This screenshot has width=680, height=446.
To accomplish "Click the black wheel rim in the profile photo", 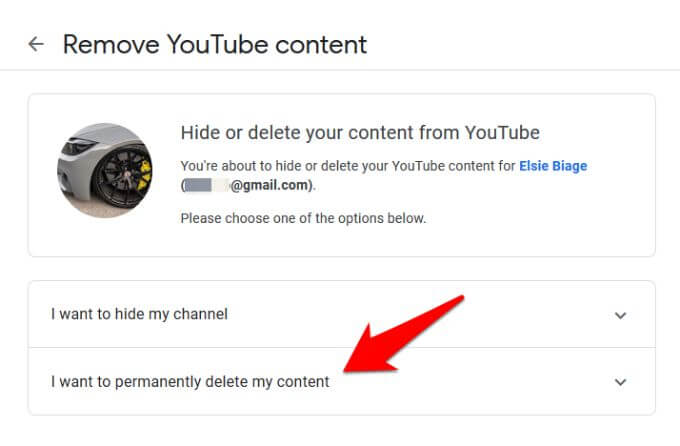I will [122, 177].
